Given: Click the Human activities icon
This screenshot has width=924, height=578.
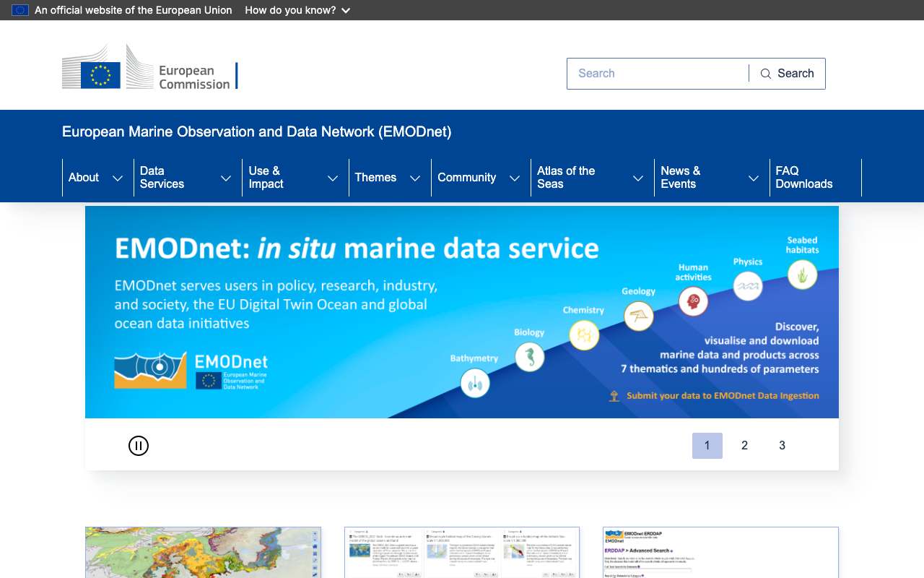Looking at the screenshot, I should pyautogui.click(x=693, y=301).
